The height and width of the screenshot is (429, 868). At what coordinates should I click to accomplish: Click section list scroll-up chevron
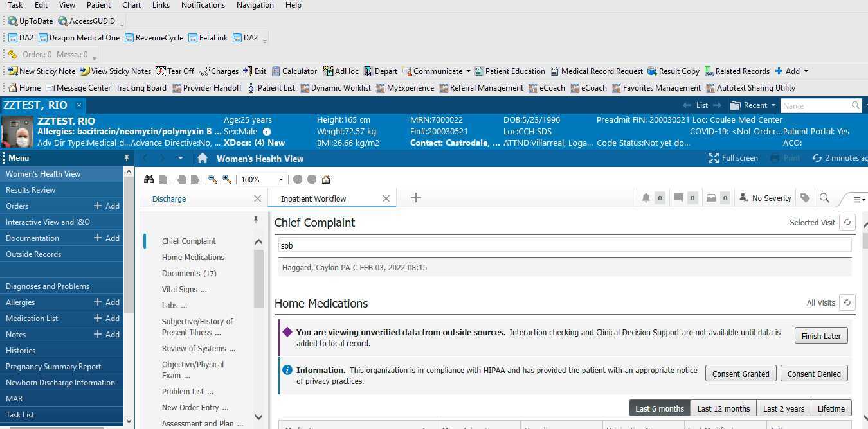258,242
